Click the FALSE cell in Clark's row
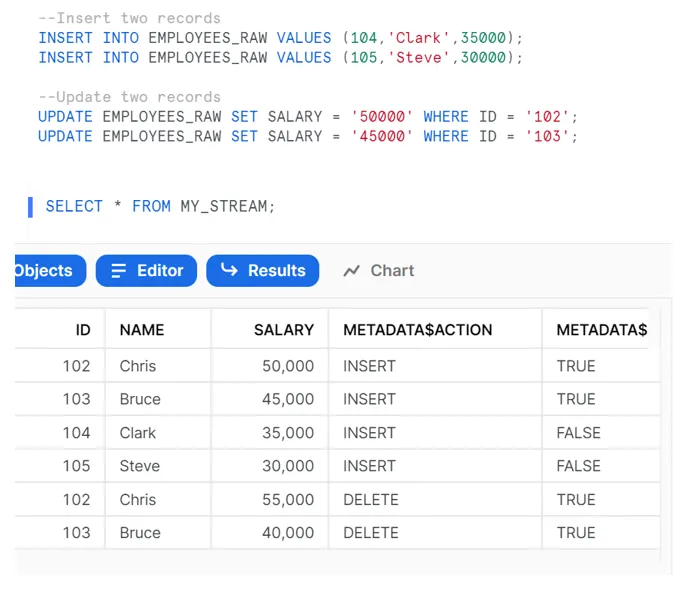 [x=578, y=433]
